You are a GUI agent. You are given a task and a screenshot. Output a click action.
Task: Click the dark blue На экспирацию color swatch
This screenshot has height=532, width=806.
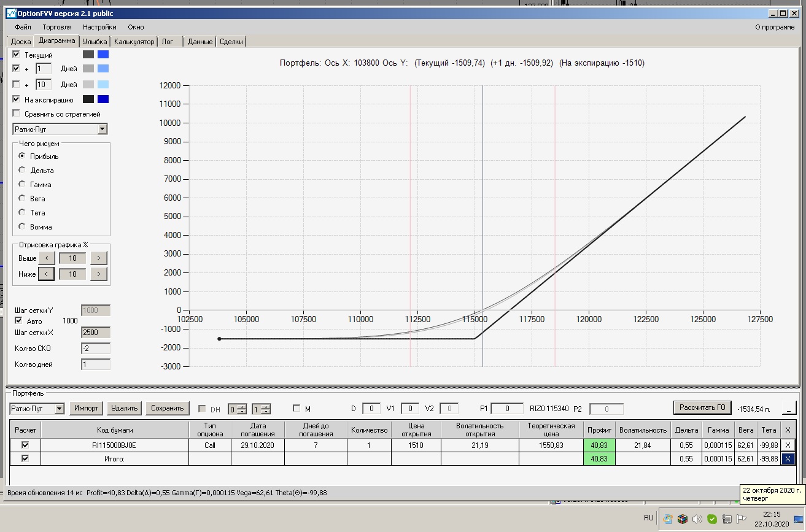coord(103,99)
